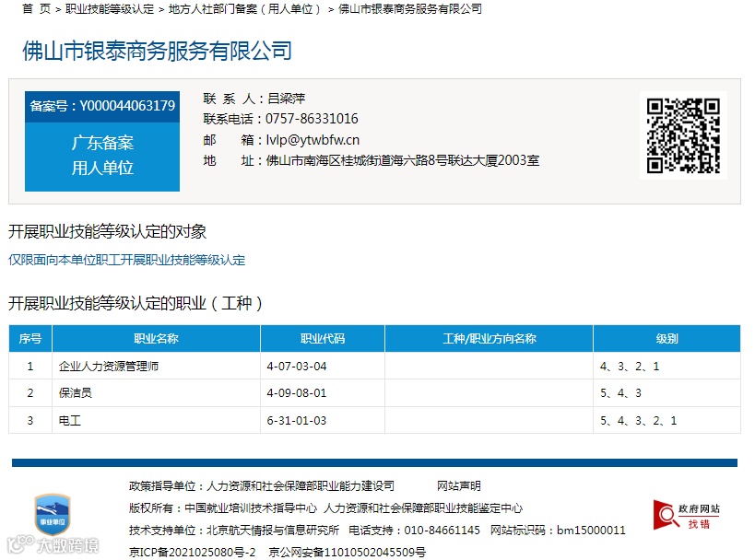Click the QR code image
755x560 pixels.
click(x=683, y=135)
